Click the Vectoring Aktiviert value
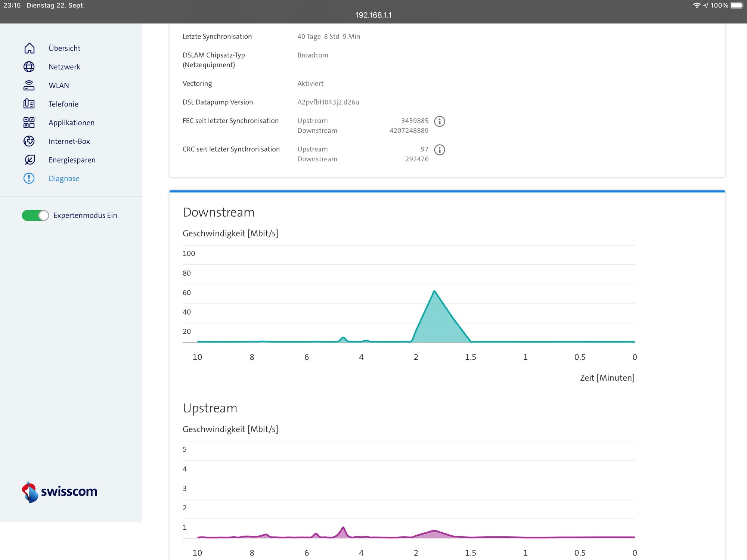This screenshot has width=747, height=560. (310, 84)
